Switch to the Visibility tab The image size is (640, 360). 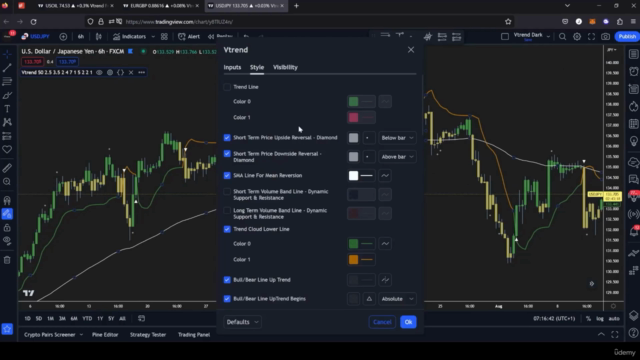coord(285,67)
